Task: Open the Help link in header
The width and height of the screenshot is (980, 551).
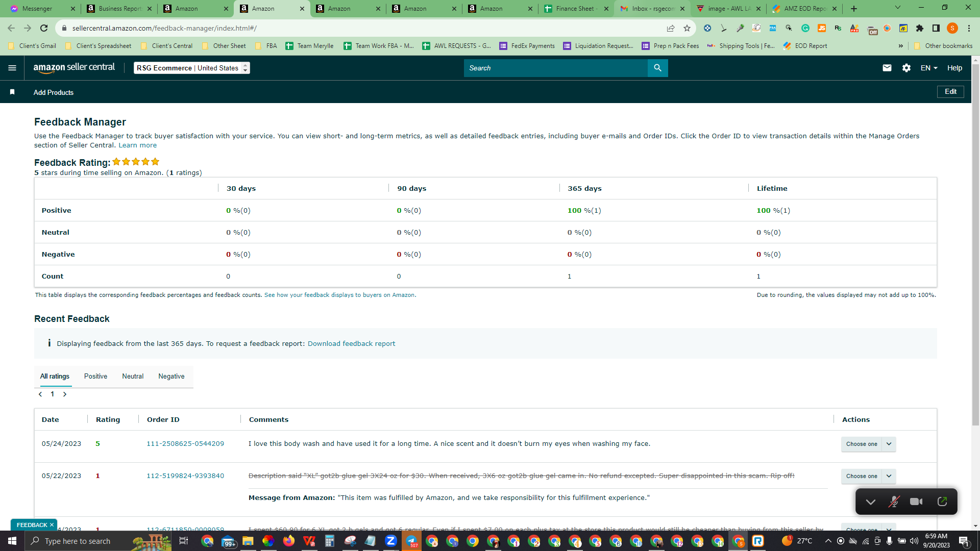Action: (954, 68)
